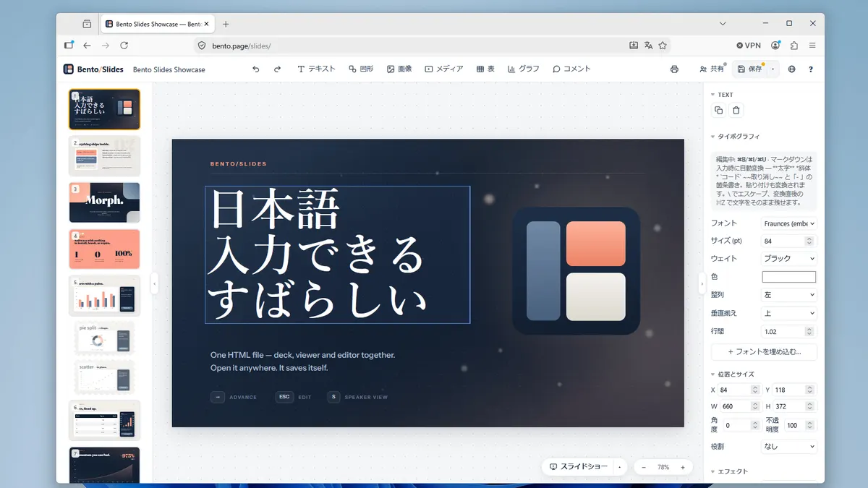The height and width of the screenshot is (488, 868).
Task: Click the VPN button
Action: pos(749,45)
